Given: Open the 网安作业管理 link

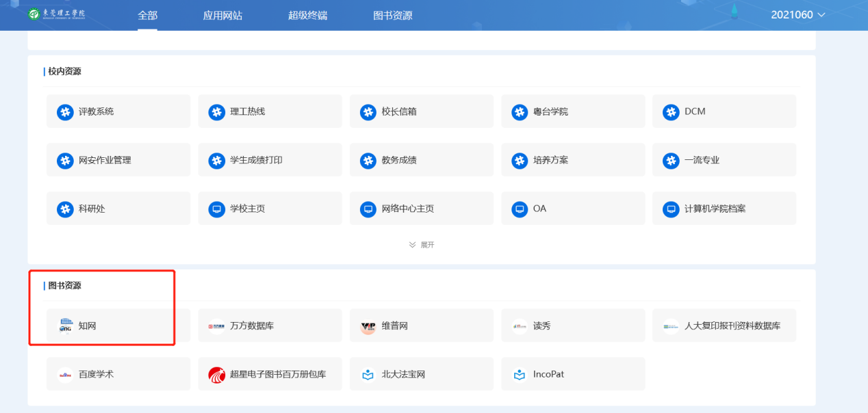Looking at the screenshot, I should coord(118,160).
